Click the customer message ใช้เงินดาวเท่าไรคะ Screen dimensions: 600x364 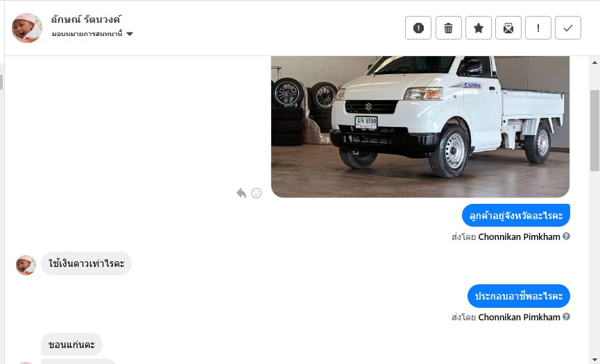pyautogui.click(x=86, y=263)
